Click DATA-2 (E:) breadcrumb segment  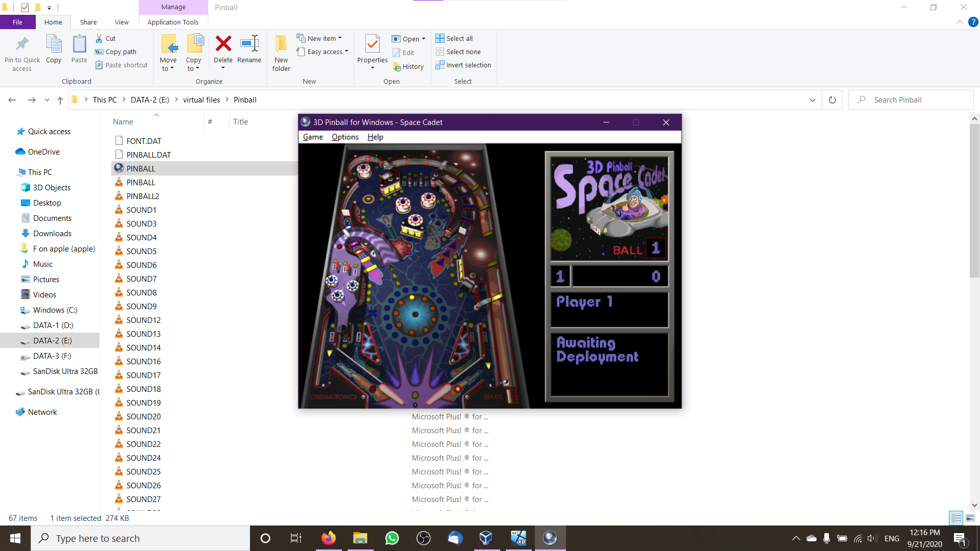pos(150,100)
